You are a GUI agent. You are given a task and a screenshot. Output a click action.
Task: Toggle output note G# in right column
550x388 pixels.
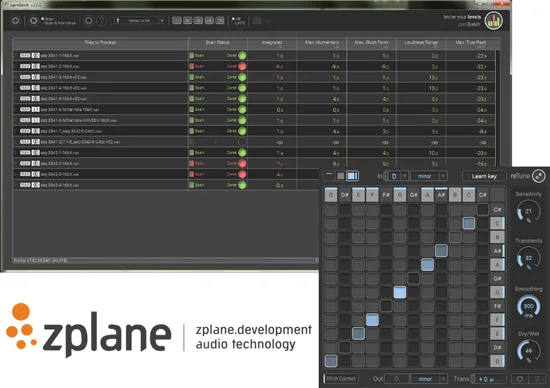click(x=497, y=279)
